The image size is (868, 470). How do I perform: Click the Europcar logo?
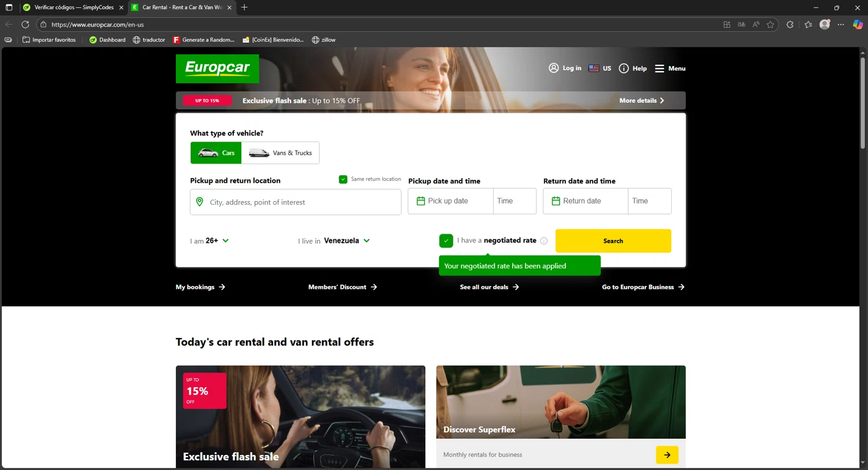[218, 69]
